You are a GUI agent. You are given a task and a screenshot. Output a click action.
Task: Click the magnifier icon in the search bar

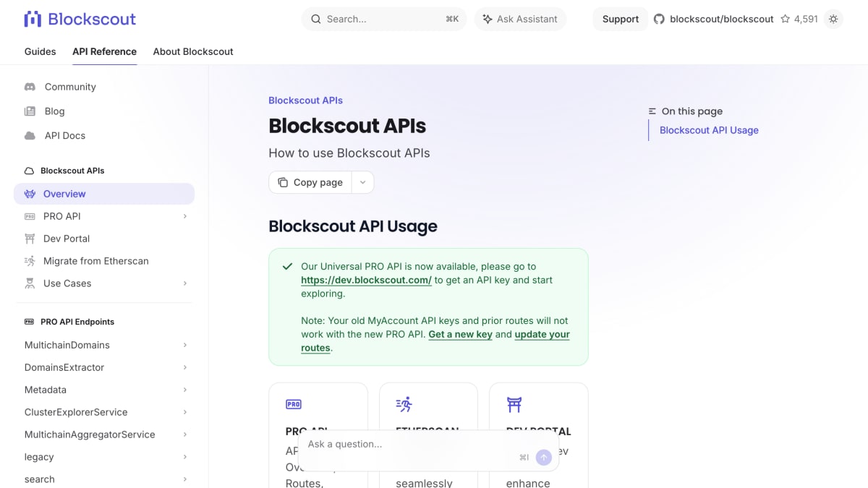[x=315, y=19]
